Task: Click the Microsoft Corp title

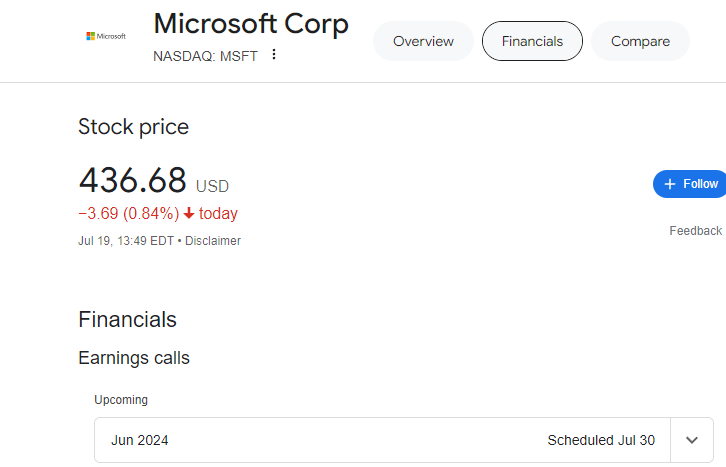Action: [x=251, y=24]
